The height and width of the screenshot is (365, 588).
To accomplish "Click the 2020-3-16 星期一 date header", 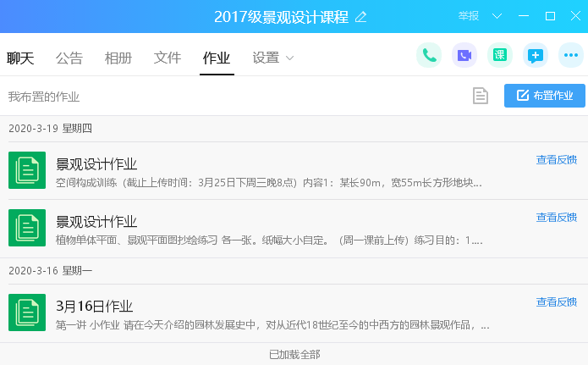I will [x=50, y=271].
